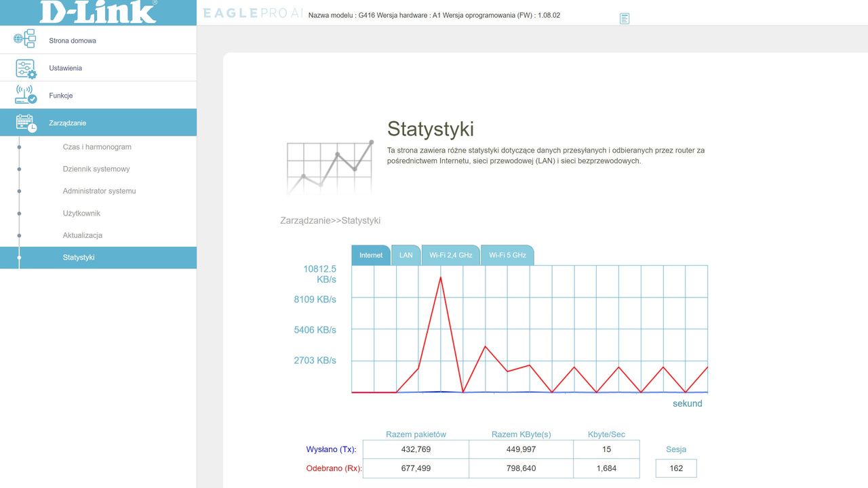Click the D-Link logo
This screenshot has height=488, width=868.
(98, 12)
